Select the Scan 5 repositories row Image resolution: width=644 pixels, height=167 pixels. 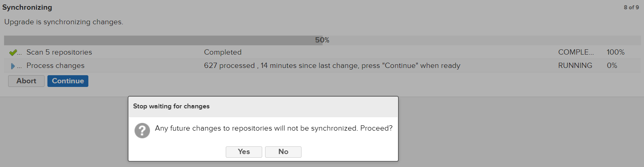[59, 52]
